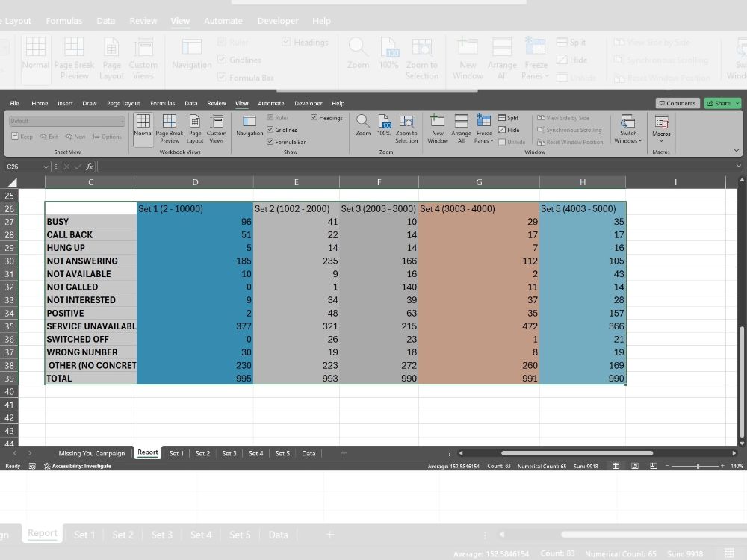Click the Insert Function fx icon
Viewport: 747px width, 560px height.
(x=89, y=167)
